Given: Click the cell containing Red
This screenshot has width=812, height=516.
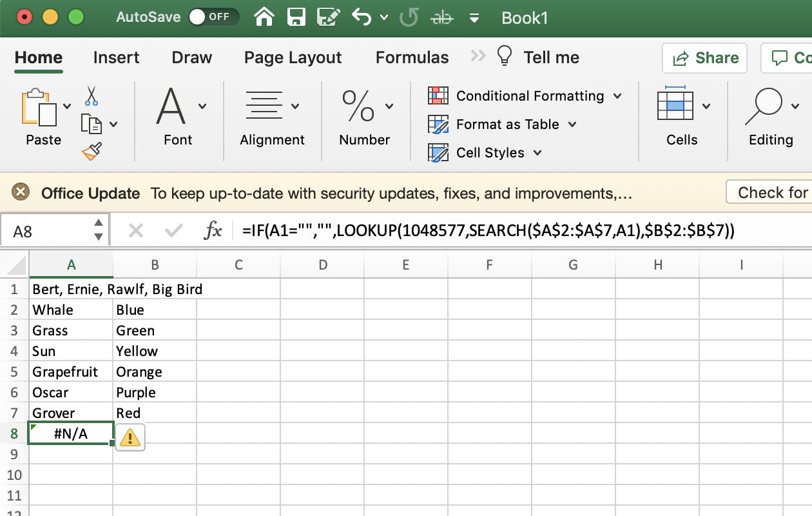Looking at the screenshot, I should pos(155,413).
